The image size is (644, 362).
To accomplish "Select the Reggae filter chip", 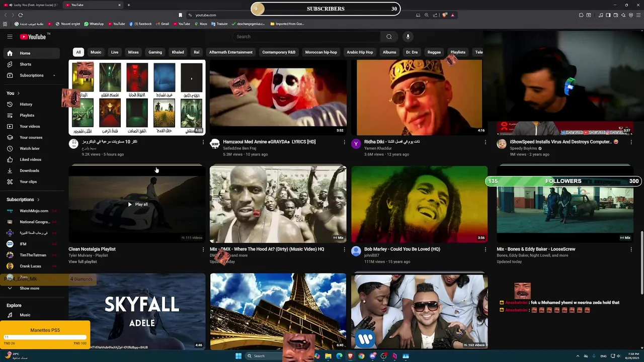I will pos(434,52).
